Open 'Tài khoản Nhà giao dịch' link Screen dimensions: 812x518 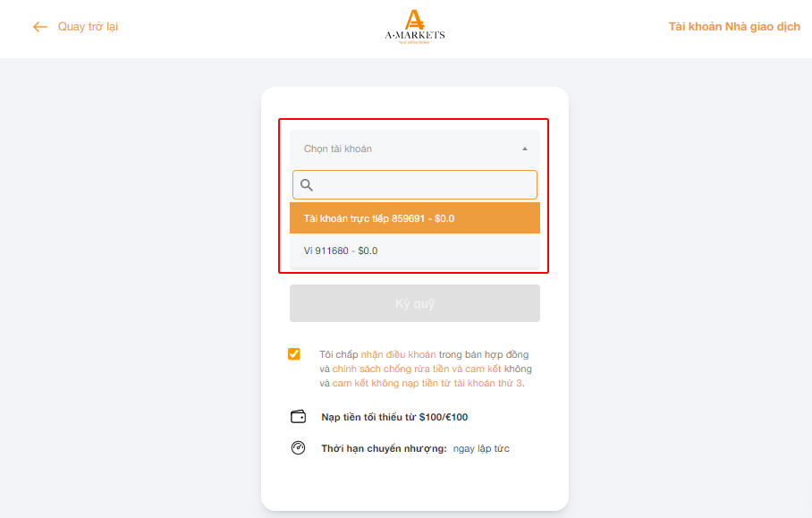click(734, 27)
